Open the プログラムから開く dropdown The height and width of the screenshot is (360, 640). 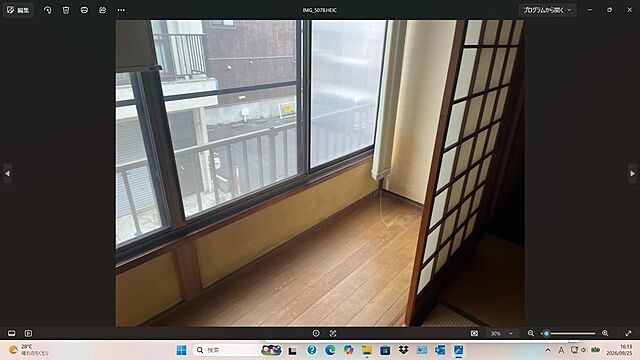[x=547, y=10]
